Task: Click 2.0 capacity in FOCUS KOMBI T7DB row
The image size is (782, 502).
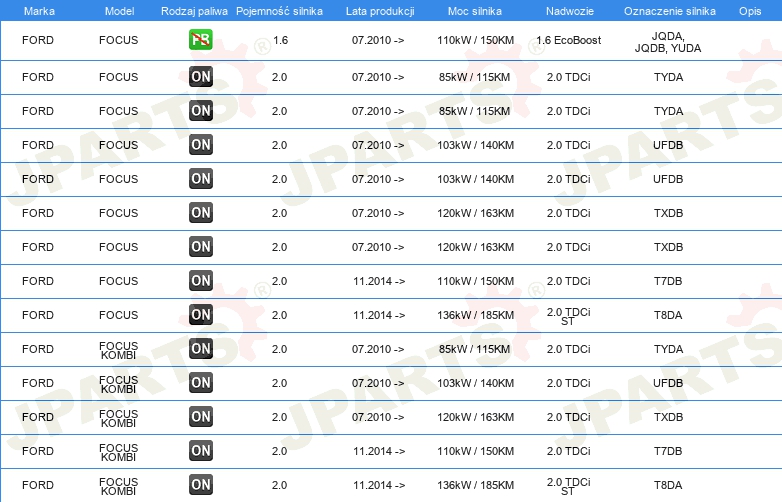Action: click(x=279, y=451)
